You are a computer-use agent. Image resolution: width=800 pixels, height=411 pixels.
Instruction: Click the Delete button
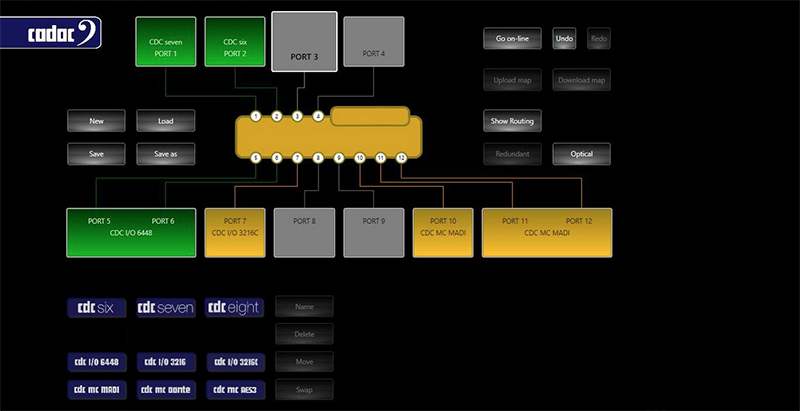(x=305, y=334)
